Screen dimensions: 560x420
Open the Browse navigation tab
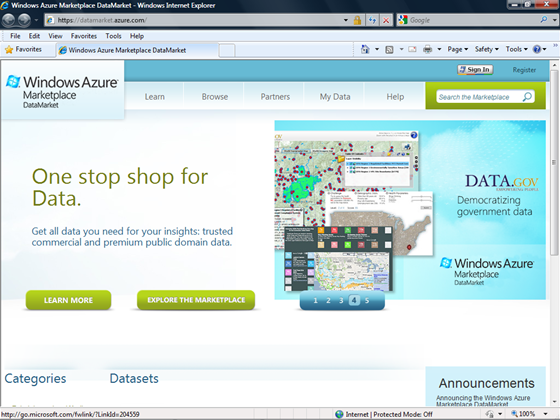[x=215, y=96]
